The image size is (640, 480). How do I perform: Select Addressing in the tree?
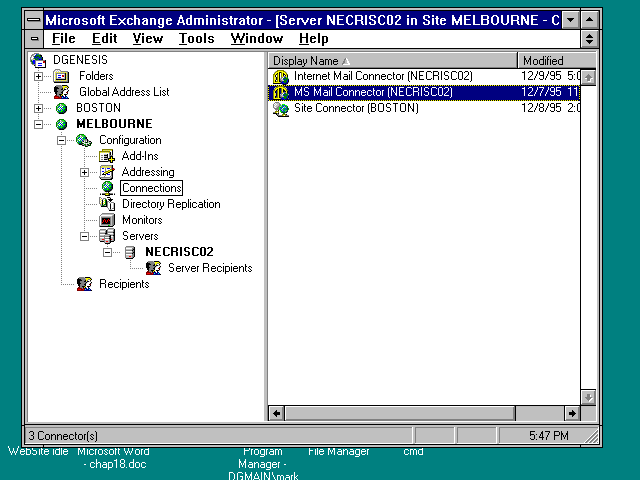(x=148, y=172)
